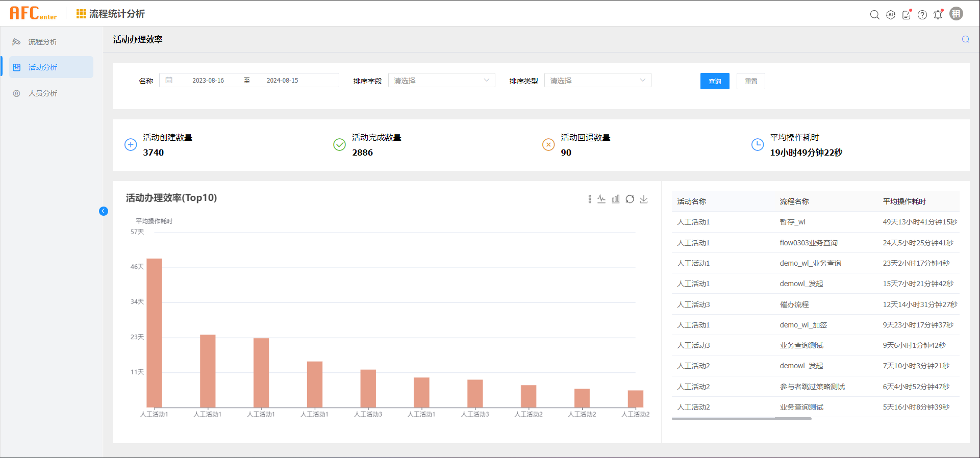
Task: Open the help question mark icon
Action: tap(922, 15)
